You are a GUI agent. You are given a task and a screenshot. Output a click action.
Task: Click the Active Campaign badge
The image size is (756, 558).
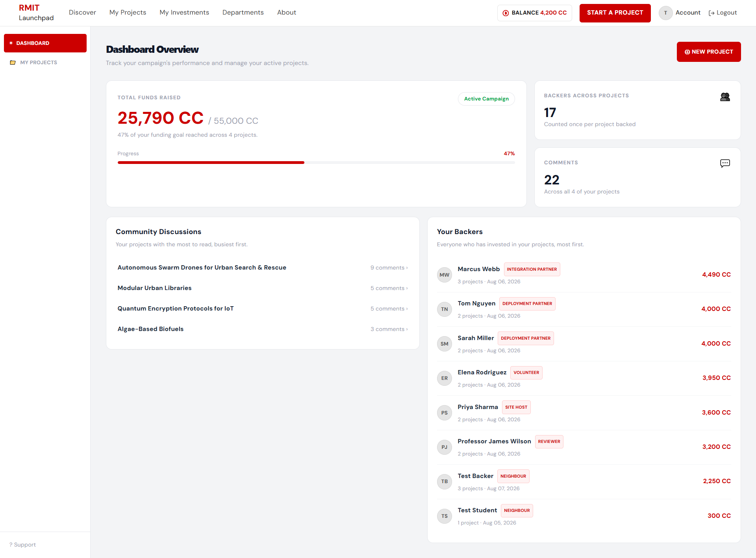[486, 99]
